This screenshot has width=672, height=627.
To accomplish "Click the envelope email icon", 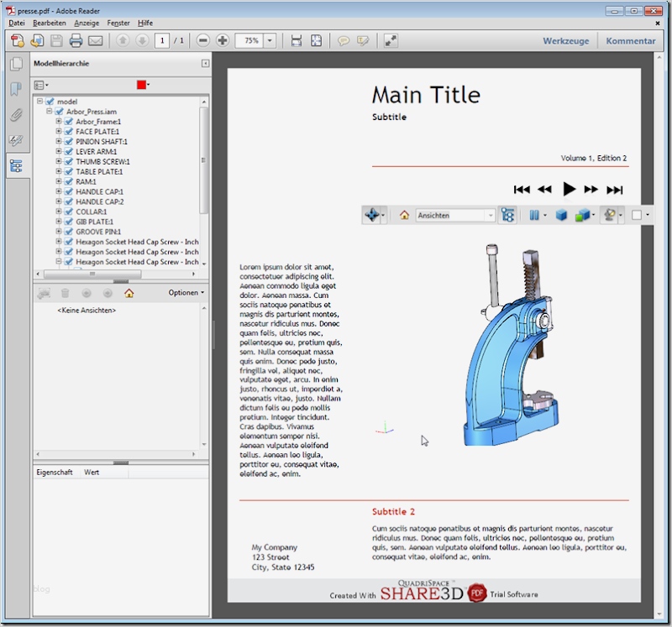I will (x=95, y=40).
